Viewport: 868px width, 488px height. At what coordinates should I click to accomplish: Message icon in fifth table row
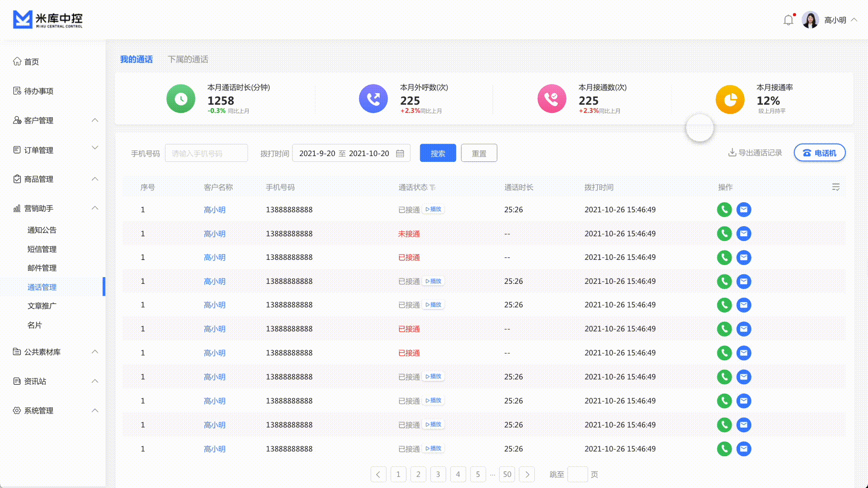pyautogui.click(x=744, y=305)
